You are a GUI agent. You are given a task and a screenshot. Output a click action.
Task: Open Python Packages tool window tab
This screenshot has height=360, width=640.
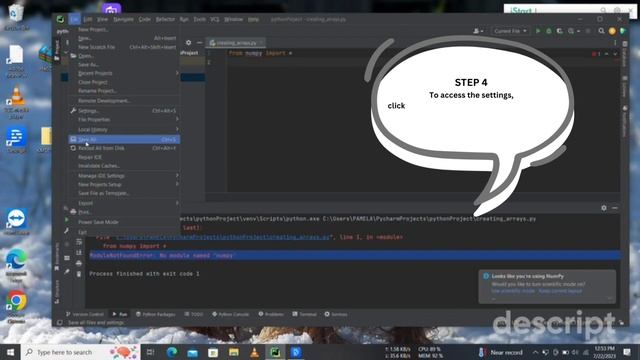point(156,314)
